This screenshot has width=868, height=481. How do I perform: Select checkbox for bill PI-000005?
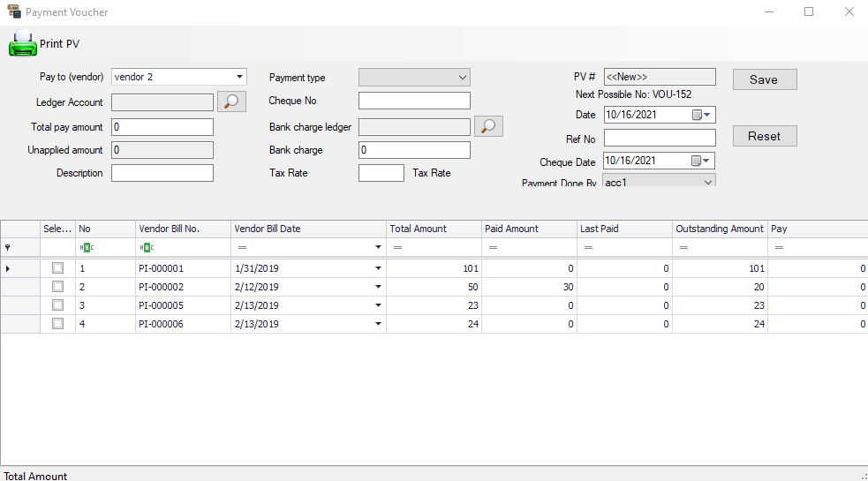[x=57, y=305]
